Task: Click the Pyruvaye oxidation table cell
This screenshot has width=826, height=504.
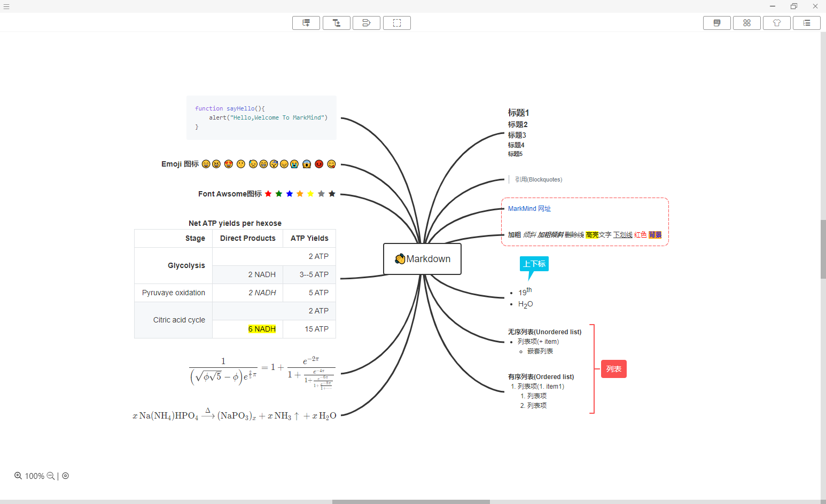Action: coord(174,293)
